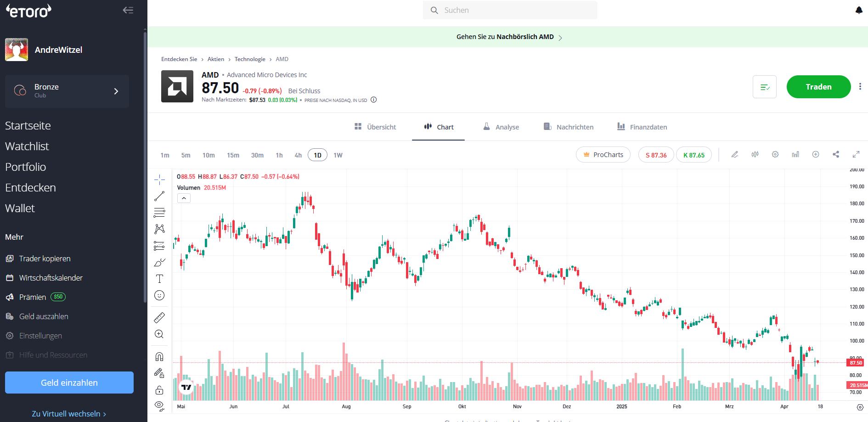The height and width of the screenshot is (422, 868).
Task: Open notifications bell
Action: point(859,10)
